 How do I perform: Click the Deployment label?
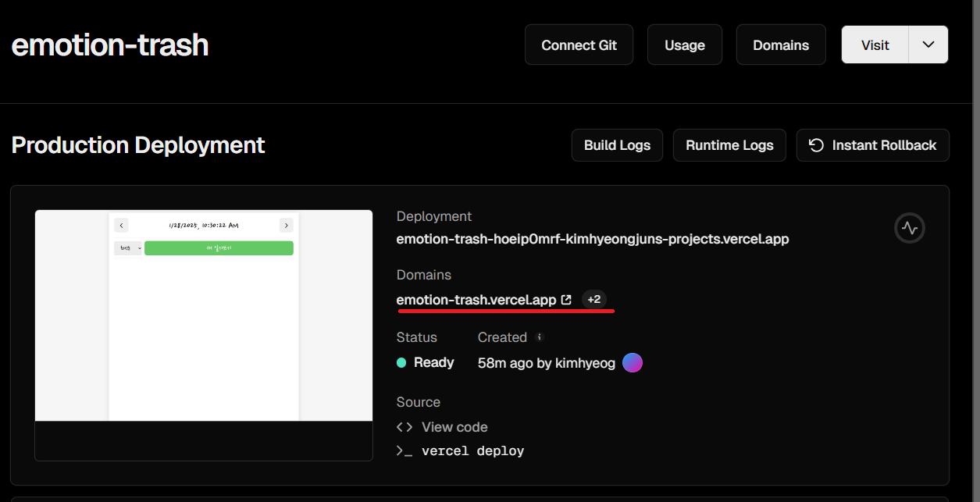tap(434, 216)
